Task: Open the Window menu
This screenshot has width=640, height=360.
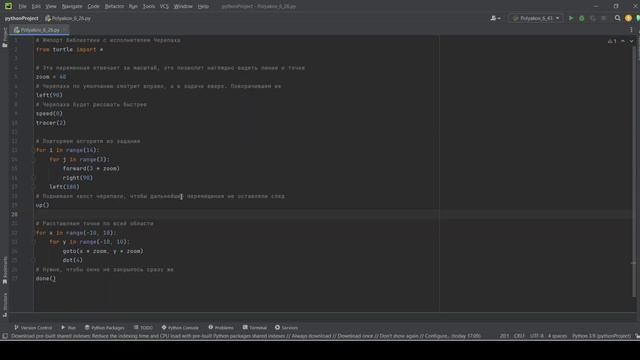Action: tap(183, 6)
